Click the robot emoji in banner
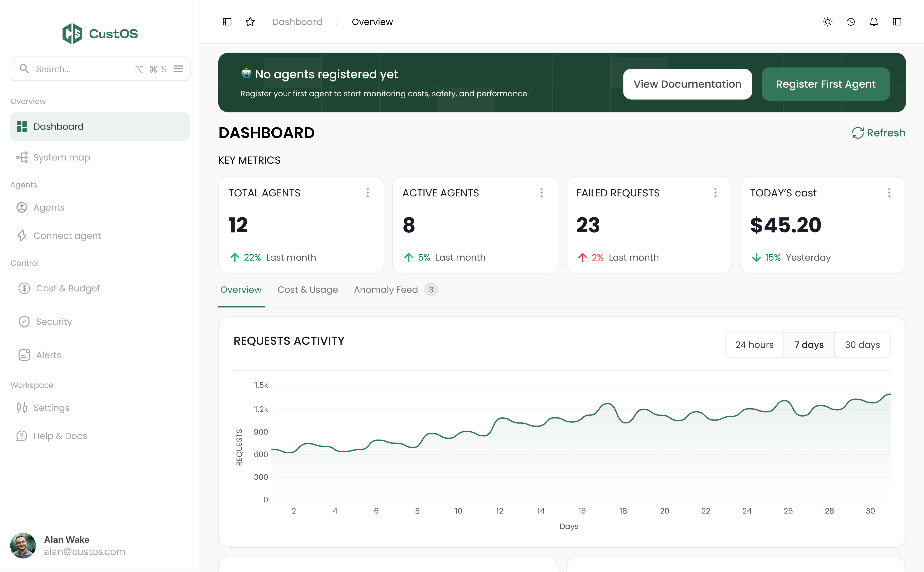Viewport: 924px width, 572px height. click(x=246, y=73)
